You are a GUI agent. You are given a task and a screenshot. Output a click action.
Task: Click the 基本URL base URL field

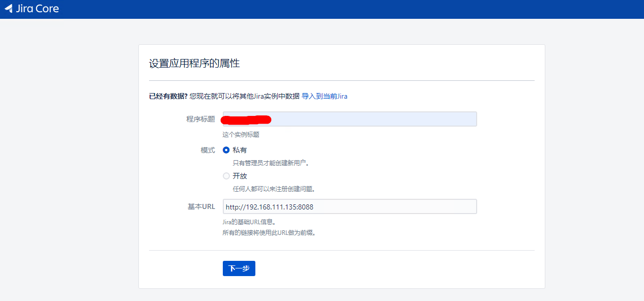[x=349, y=206]
